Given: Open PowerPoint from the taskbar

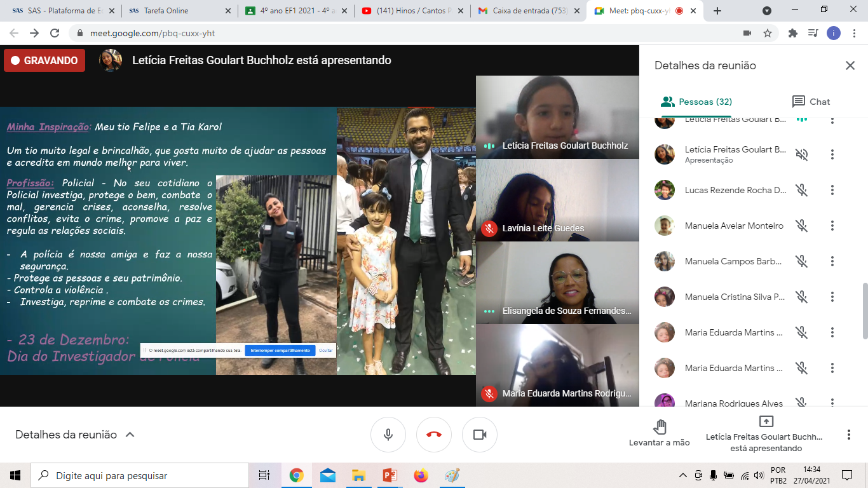Looking at the screenshot, I should tap(390, 475).
